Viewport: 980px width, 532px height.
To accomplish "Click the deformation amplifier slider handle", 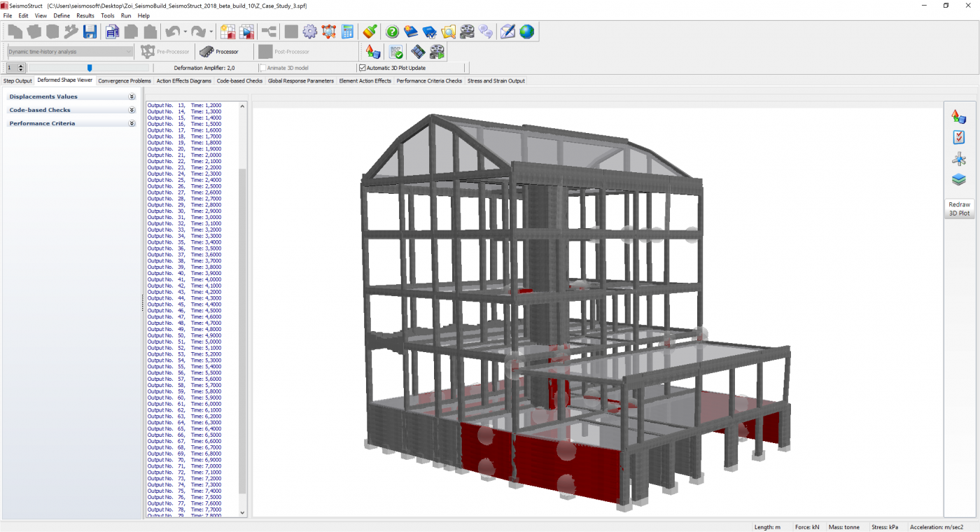I will (x=90, y=68).
